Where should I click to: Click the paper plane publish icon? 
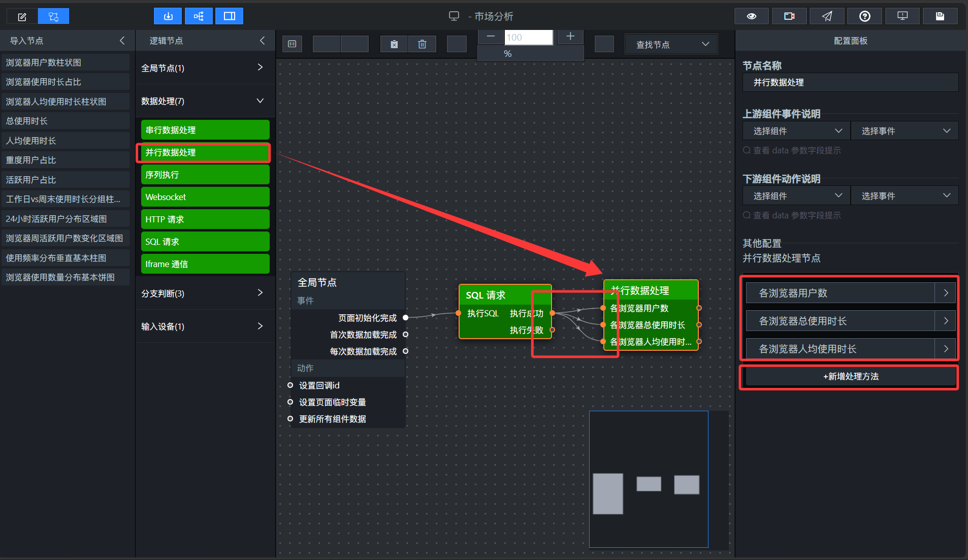[827, 16]
